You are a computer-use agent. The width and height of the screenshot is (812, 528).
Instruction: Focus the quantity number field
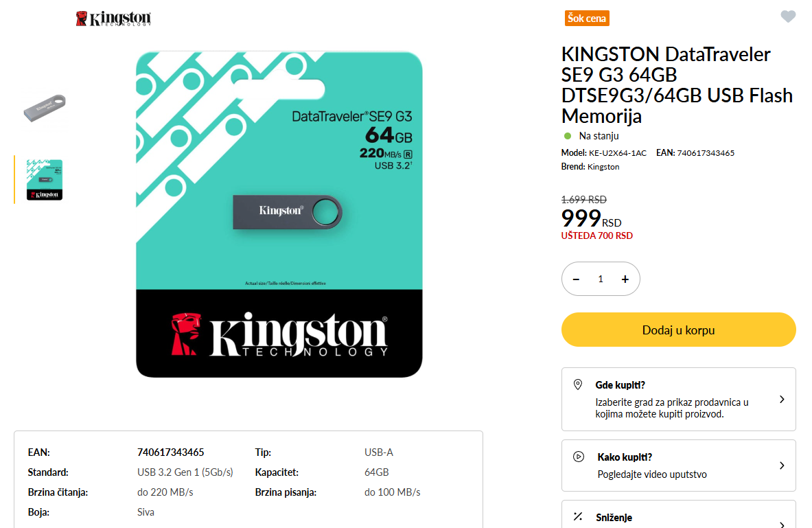pyautogui.click(x=601, y=279)
